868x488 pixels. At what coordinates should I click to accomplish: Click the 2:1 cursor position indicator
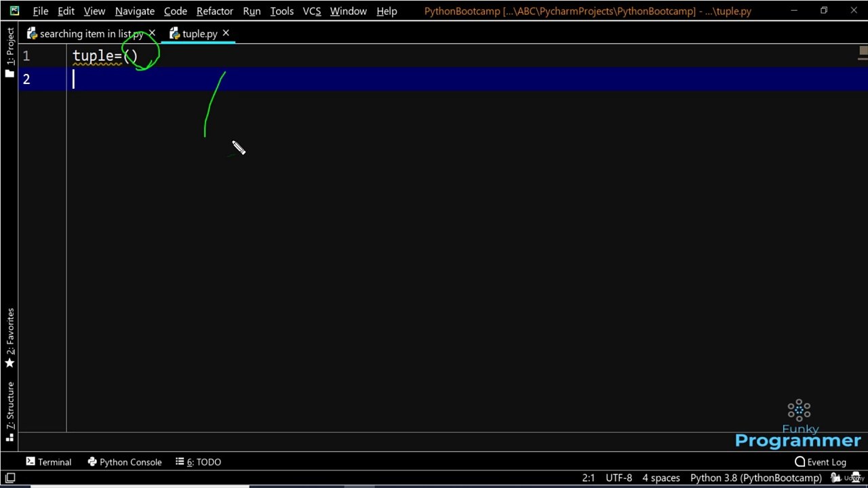(x=588, y=479)
